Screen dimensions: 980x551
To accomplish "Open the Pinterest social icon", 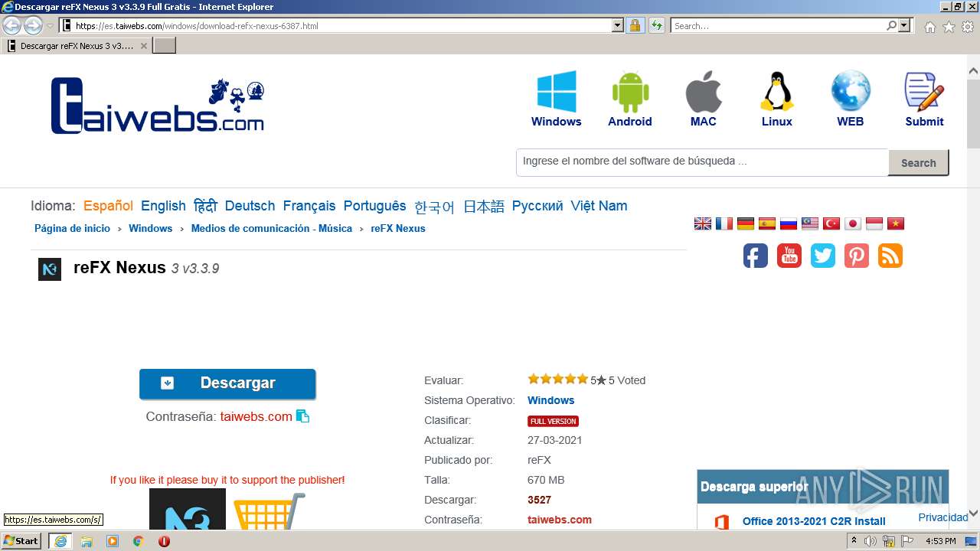I will point(857,256).
